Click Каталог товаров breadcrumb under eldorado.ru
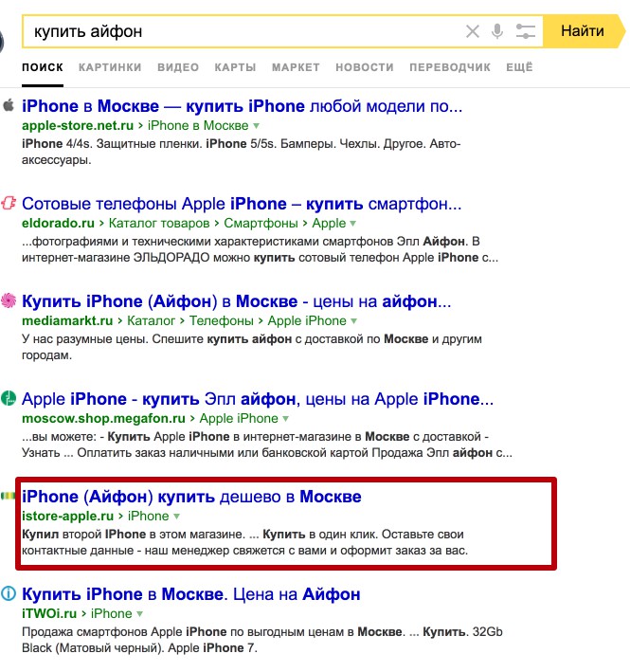 (159, 224)
